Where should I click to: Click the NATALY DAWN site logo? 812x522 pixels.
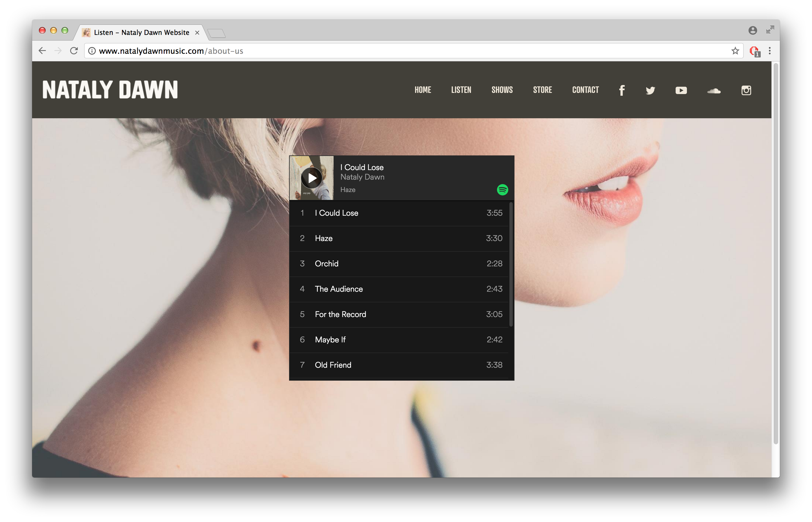[x=110, y=90]
